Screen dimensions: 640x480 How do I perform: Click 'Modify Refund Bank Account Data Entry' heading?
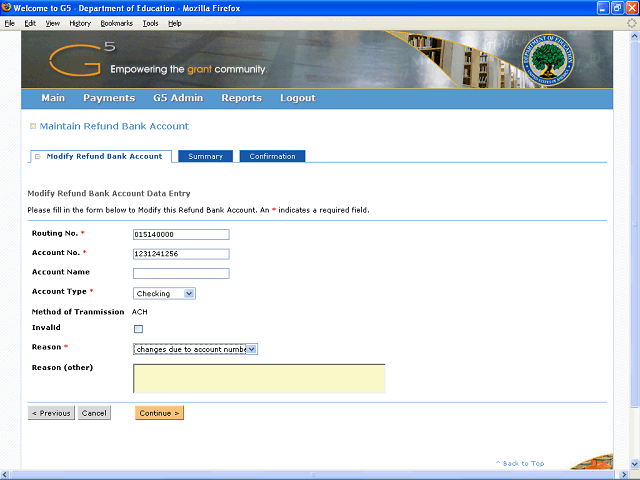[x=109, y=193]
